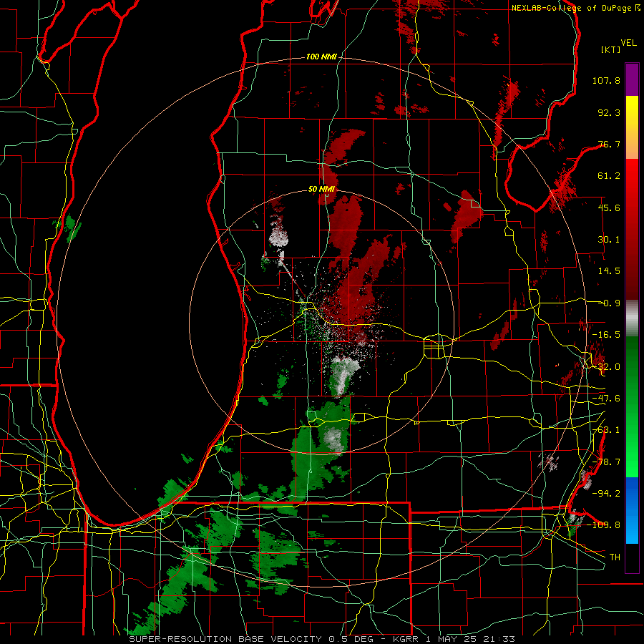The width and height of the screenshot is (644, 644).
Task: Pick the gray near-zero segment of the velocity bar
Action: pos(632,318)
